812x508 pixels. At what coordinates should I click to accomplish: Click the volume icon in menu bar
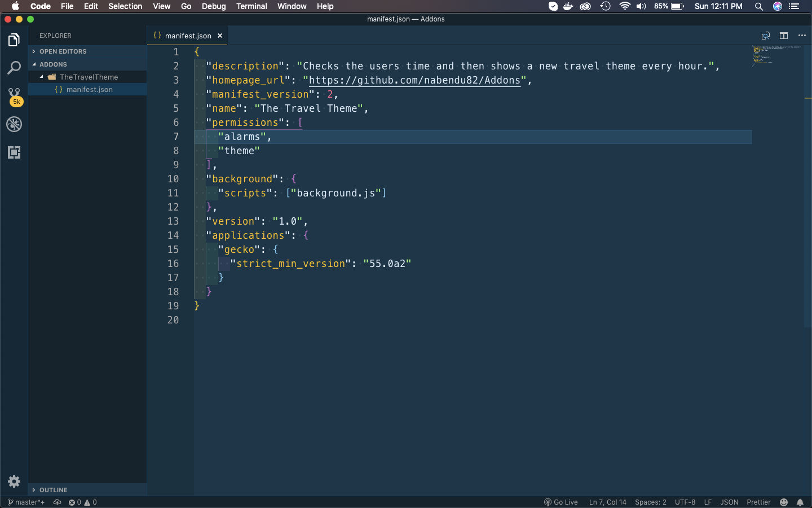pos(641,6)
